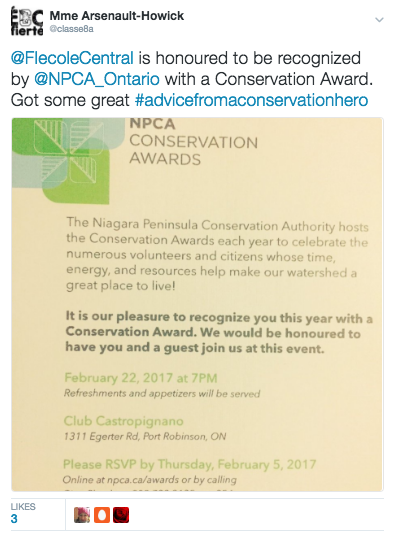Viewport: 398px width, 534px height.
Task: Click the NPCA Conservation Awards heading in photo
Action: pos(193,142)
